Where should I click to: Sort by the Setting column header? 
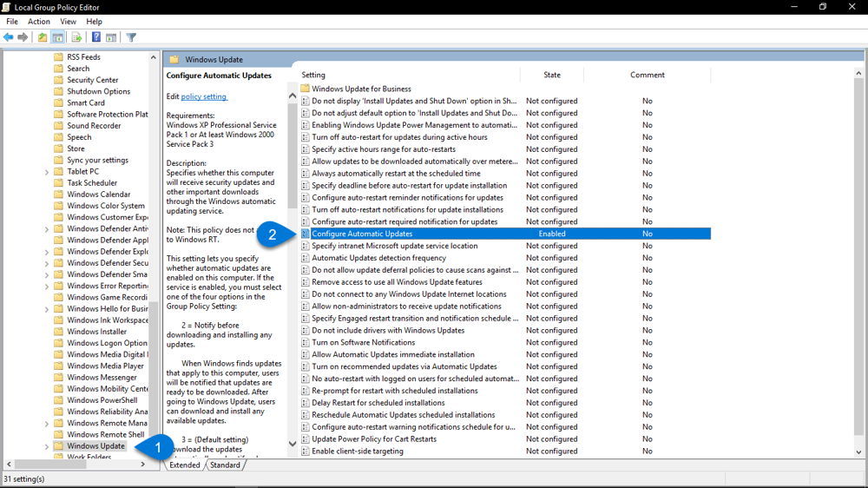410,75
